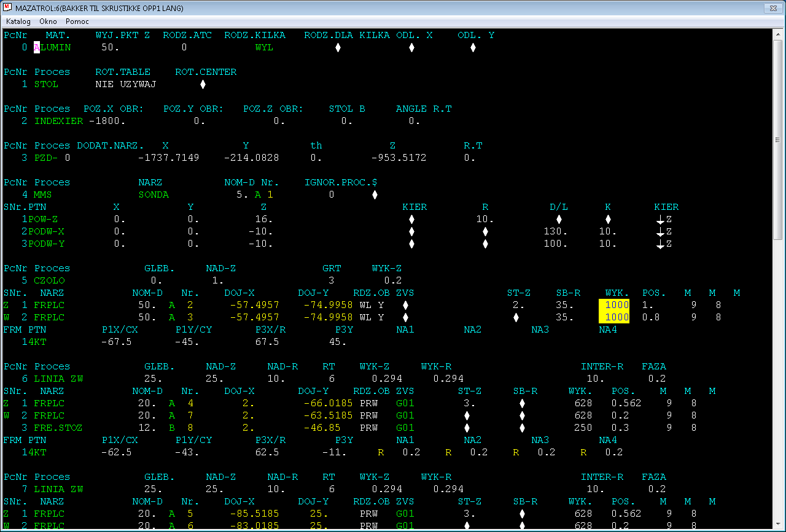Viewport: 786px width, 532px height.
Task: Click the diamond under ODL. X
Action: 411,47
